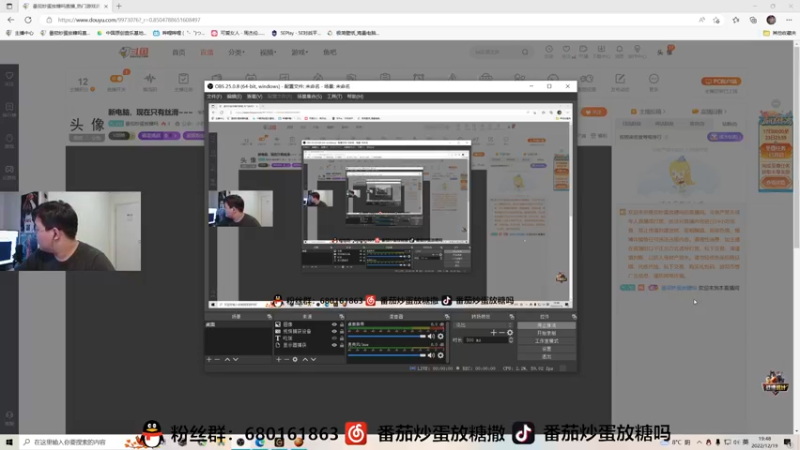
Task: Click 设置 button in OBS controls
Action: [546, 348]
